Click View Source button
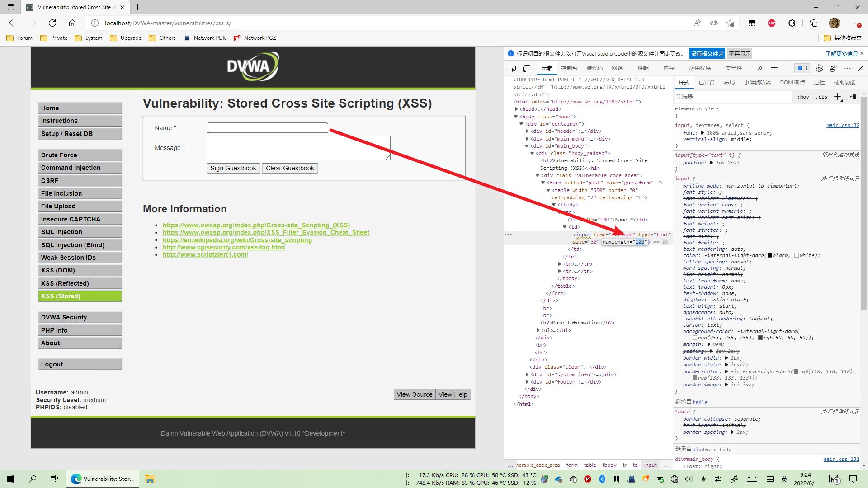Viewport: 868px width, 488px height. (x=415, y=394)
